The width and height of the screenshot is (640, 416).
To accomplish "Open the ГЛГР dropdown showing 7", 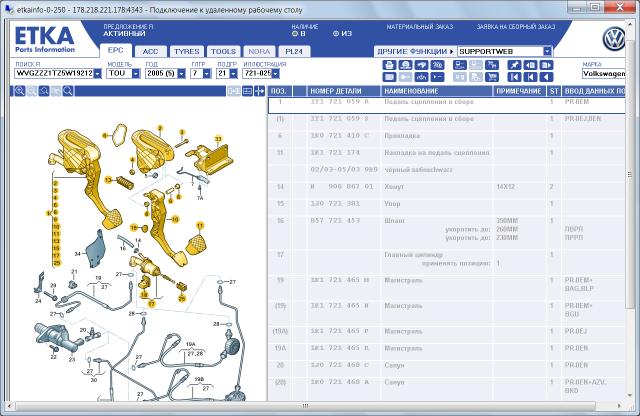I will click(x=207, y=73).
